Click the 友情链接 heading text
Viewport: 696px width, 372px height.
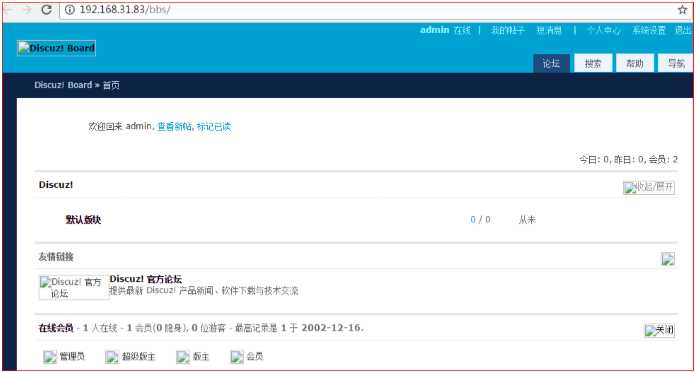point(56,257)
